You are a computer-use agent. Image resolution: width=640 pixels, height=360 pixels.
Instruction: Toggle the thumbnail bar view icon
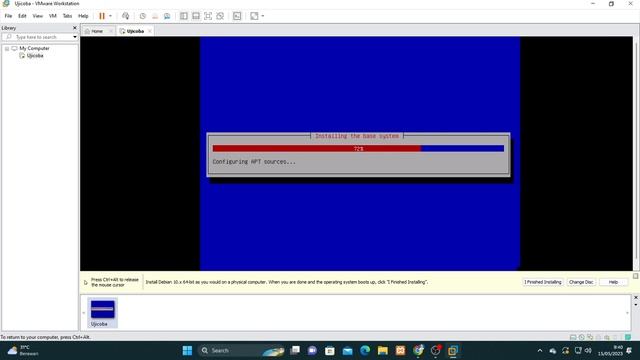coord(196,16)
